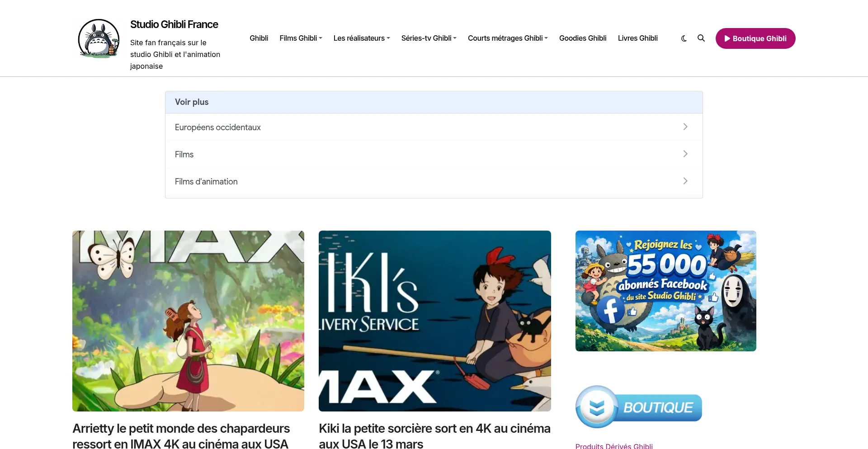Click chevron beside Films d'animation
868x449 pixels.
(x=685, y=181)
